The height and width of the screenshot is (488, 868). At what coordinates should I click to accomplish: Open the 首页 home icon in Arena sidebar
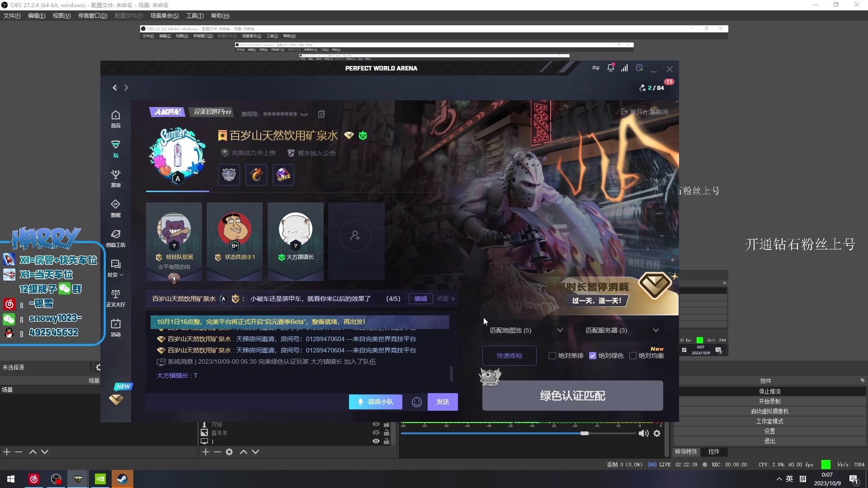(x=116, y=119)
